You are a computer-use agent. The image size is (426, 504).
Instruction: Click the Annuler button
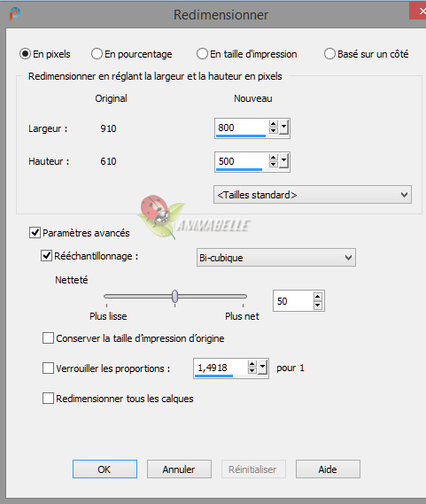179,469
